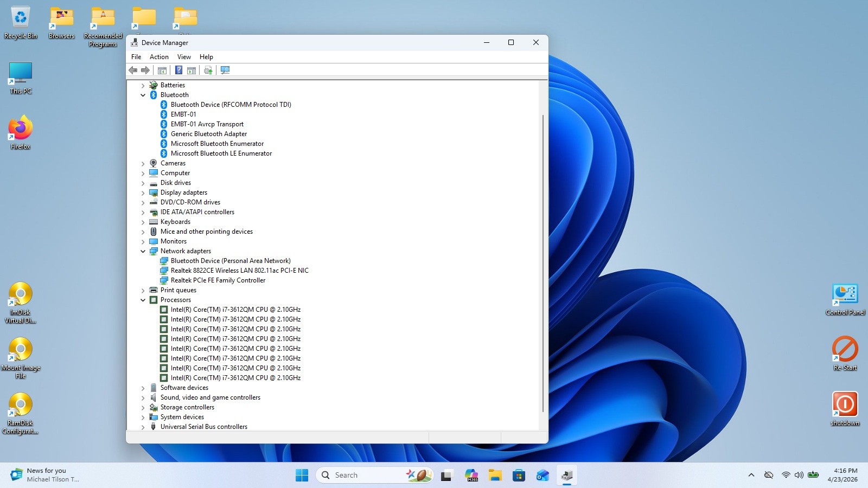
Task: Select the Print queues category label
Action: pos(178,290)
